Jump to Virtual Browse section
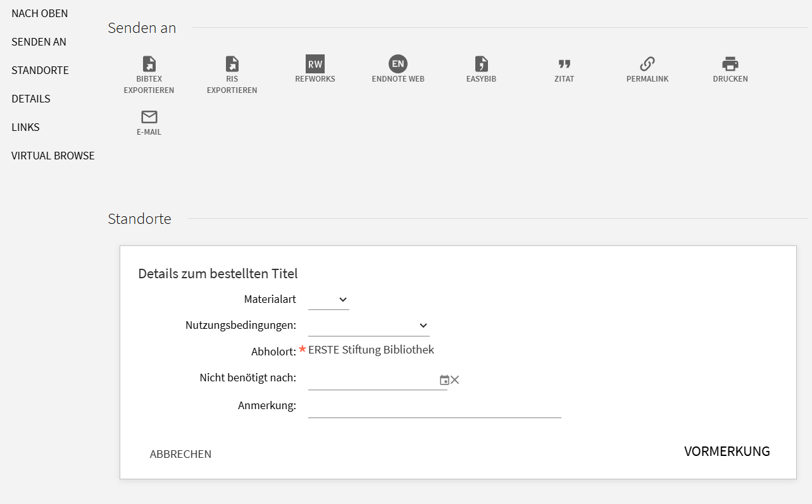This screenshot has width=812, height=504. (53, 156)
